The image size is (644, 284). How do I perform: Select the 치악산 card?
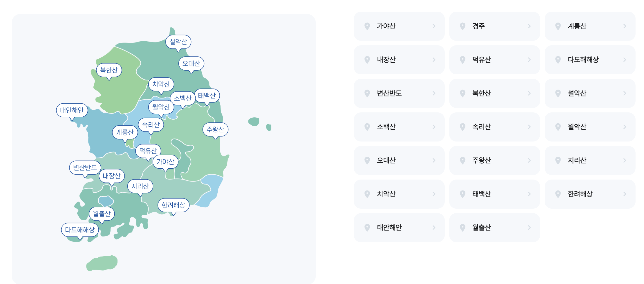(399, 194)
